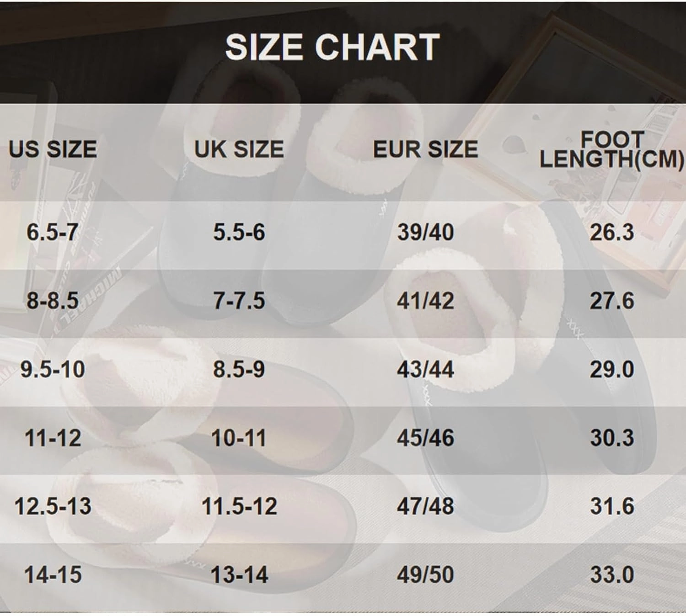Select US size 11-12 cell
Screen dimensions: 686x616
[53, 438]
